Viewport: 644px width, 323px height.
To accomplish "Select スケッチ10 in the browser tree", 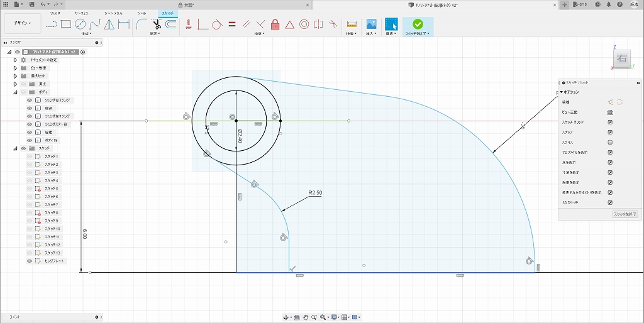I will [x=52, y=229].
